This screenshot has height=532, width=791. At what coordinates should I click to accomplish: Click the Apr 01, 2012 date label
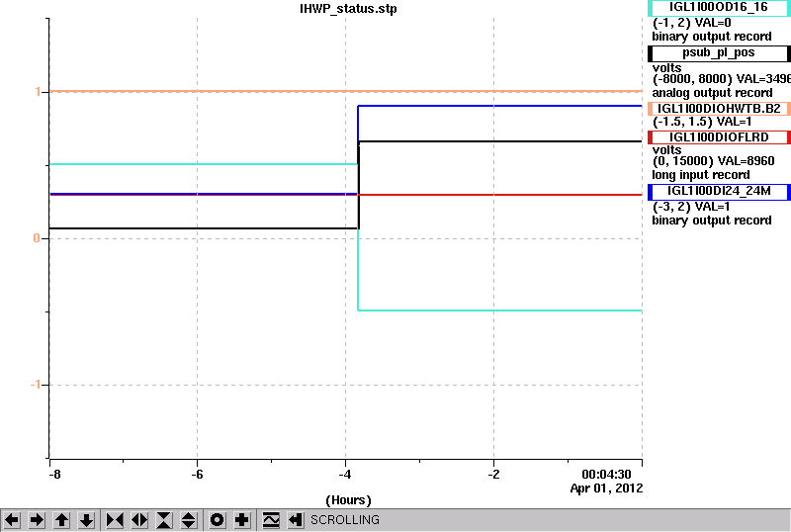coord(606,488)
